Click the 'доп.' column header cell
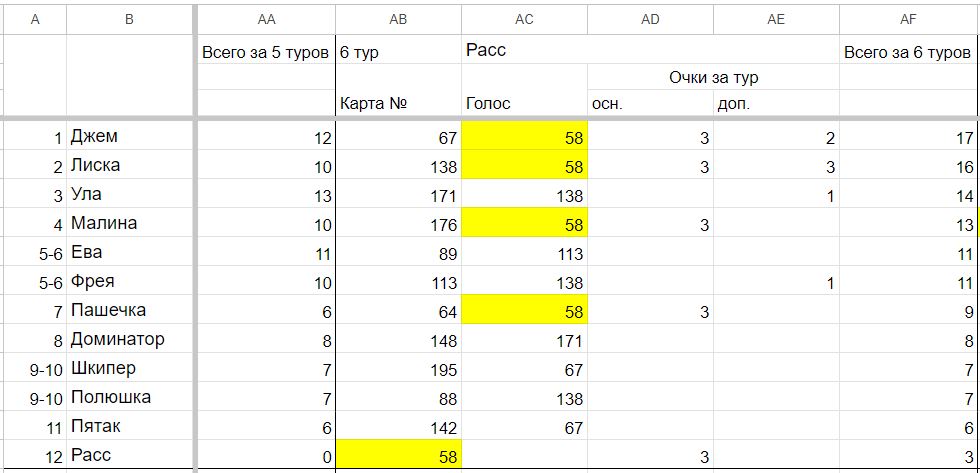 point(776,103)
